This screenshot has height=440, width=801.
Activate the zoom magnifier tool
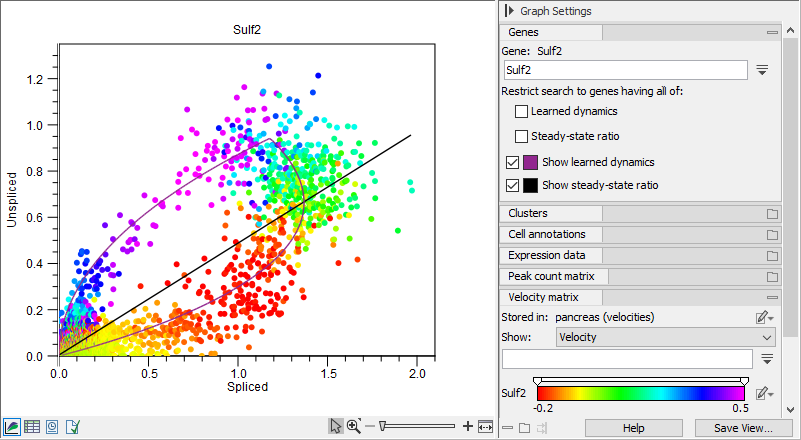[x=353, y=427]
